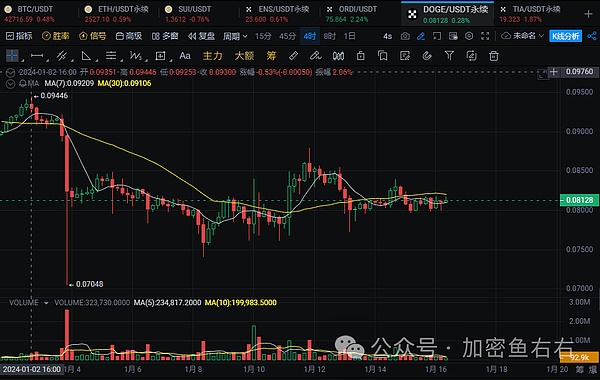This screenshot has width=600, height=380.
Task: Toggle the 筹 chip distribution
Action: click(271, 56)
